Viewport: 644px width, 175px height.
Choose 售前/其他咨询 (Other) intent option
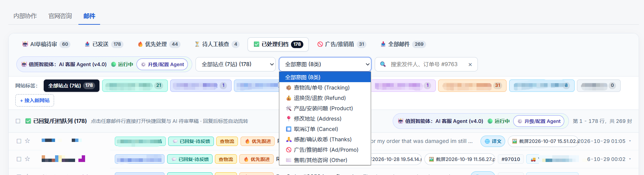coord(325,160)
